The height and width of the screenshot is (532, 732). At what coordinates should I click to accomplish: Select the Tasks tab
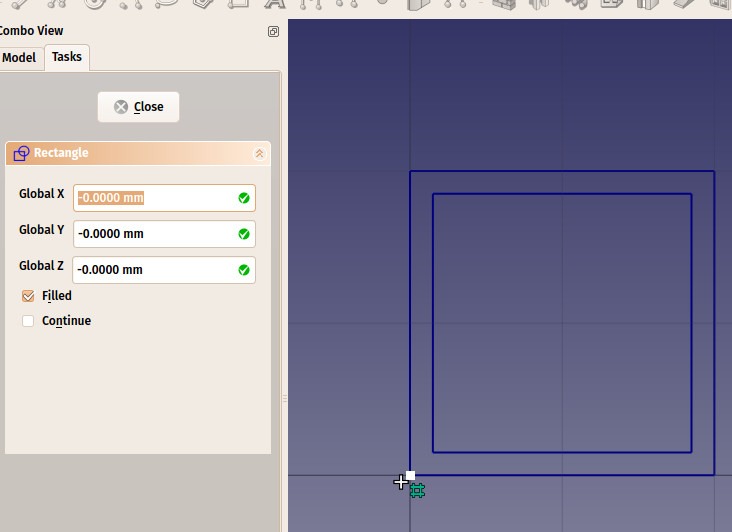pyautogui.click(x=67, y=57)
